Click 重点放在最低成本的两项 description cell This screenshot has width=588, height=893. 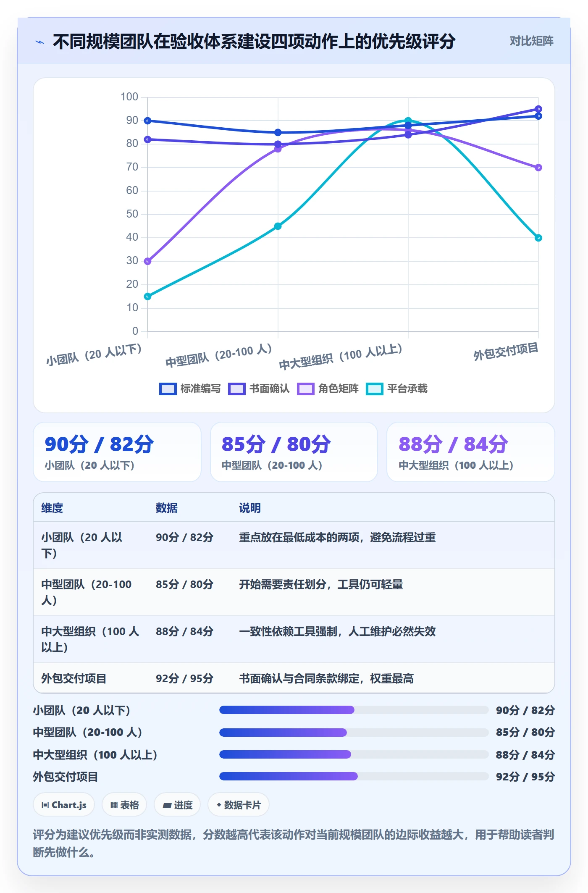[337, 537]
